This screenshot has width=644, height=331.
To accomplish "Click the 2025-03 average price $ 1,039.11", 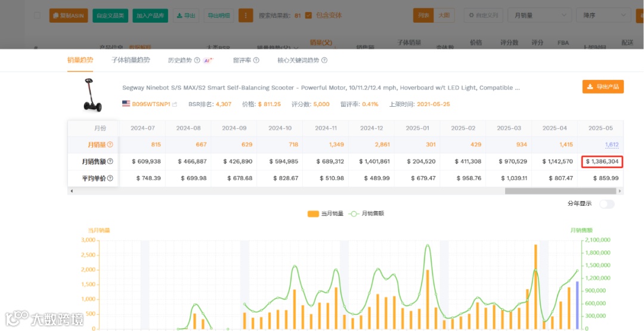I will point(514,178).
